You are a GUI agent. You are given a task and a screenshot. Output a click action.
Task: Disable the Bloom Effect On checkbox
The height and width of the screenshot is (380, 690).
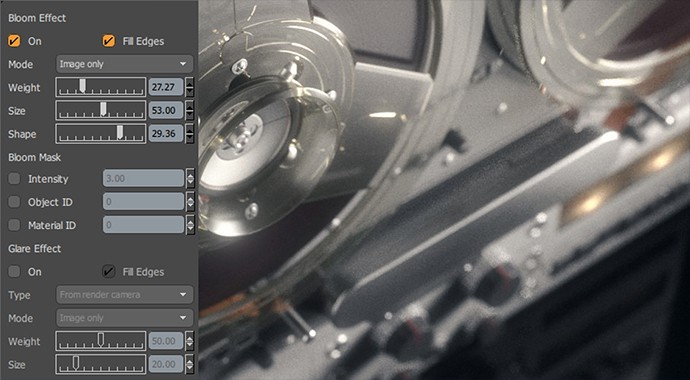pos(14,41)
